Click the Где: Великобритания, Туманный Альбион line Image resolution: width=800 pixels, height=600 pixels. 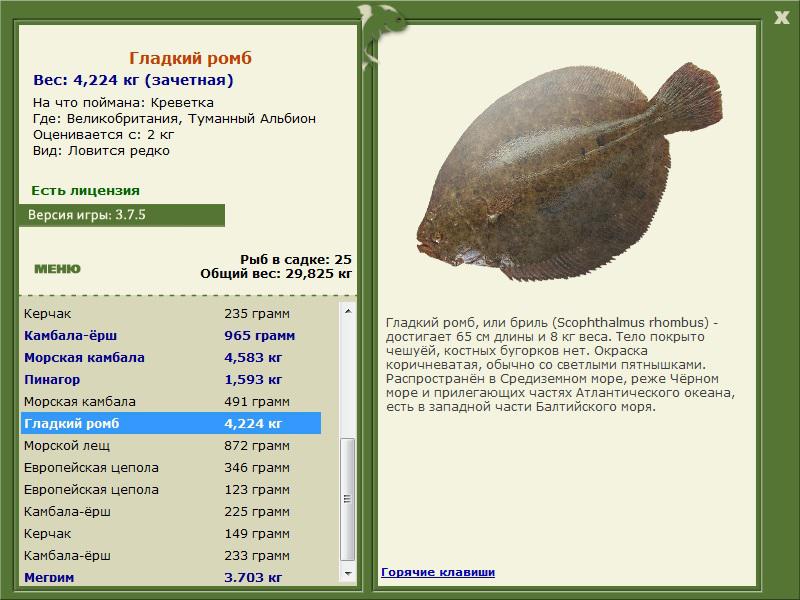coord(174,118)
